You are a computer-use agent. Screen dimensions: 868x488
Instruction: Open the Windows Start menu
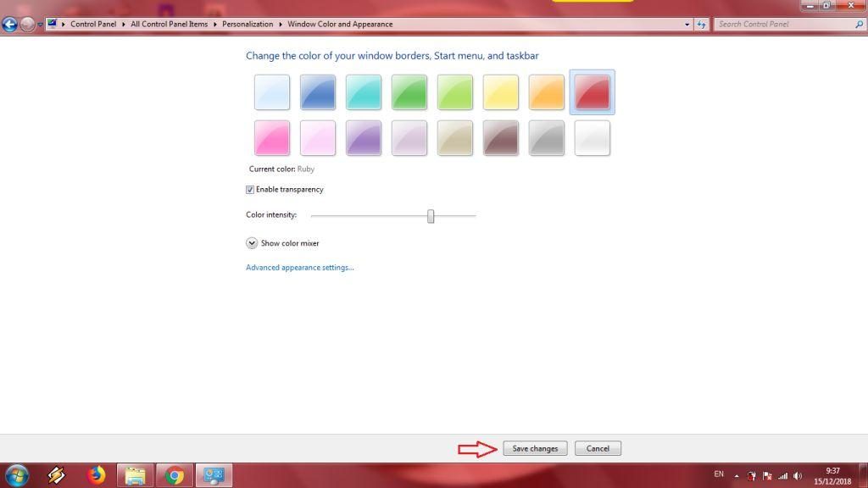coord(17,476)
